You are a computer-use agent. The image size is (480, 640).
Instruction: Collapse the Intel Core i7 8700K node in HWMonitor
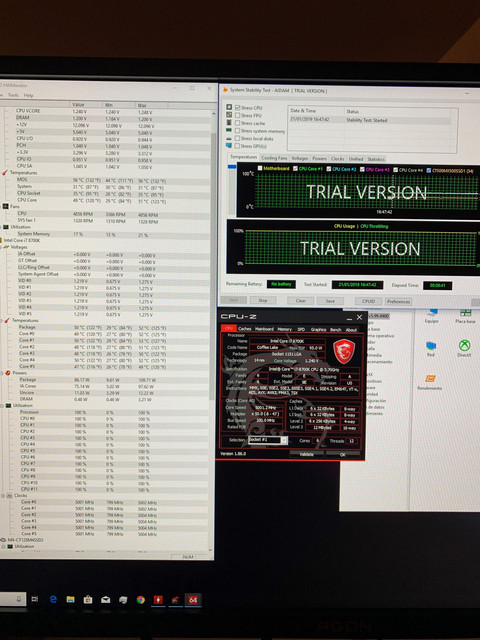point(0,240)
